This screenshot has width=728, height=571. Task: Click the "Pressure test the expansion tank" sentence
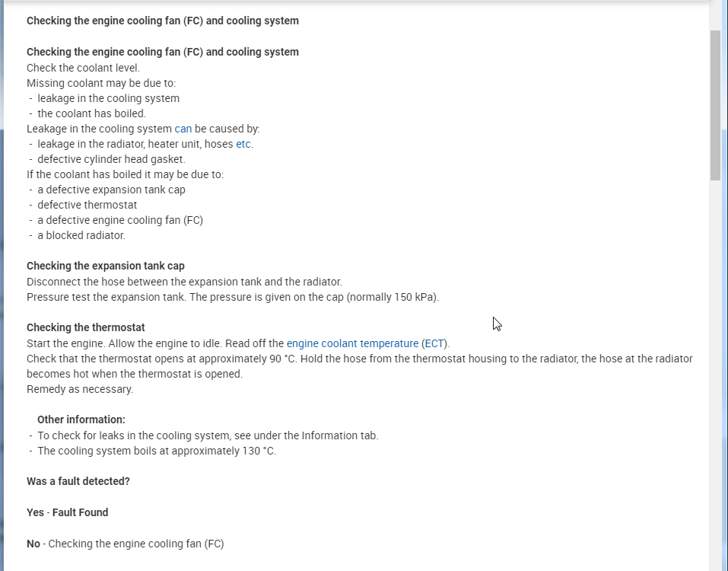coord(233,297)
